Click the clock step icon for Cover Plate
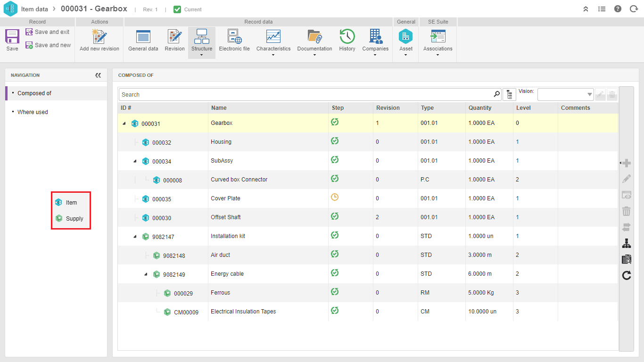The height and width of the screenshot is (362, 644). pyautogui.click(x=335, y=197)
